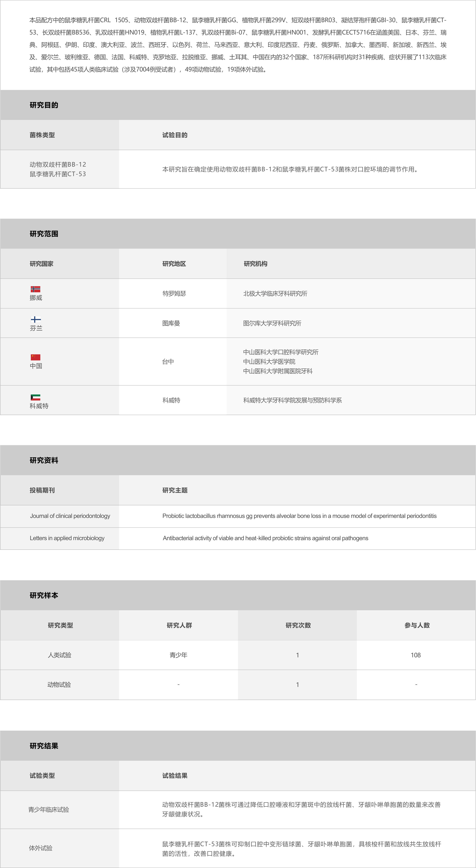Select the 研究目的 section header
The height and width of the screenshot is (868, 476).
238,105
